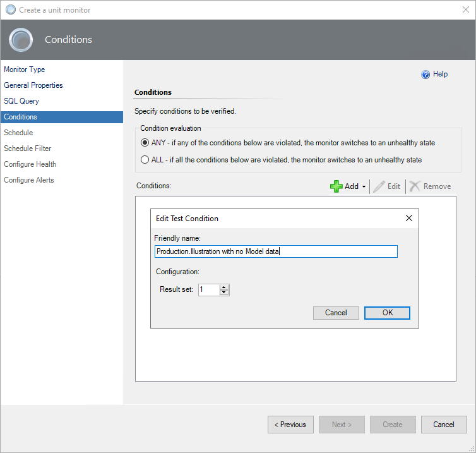The height and width of the screenshot is (453, 476).
Task: Click the large circle icon beside Conditions header
Action: click(21, 40)
